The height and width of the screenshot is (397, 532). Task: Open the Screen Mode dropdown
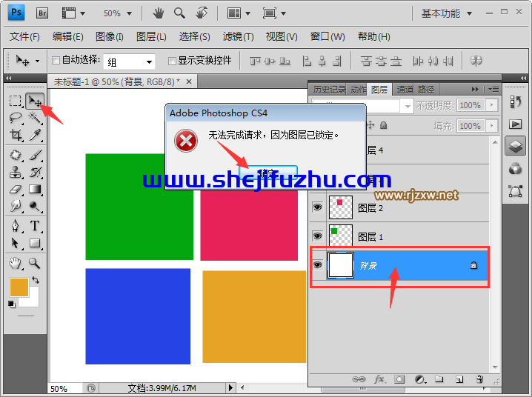[x=274, y=13]
